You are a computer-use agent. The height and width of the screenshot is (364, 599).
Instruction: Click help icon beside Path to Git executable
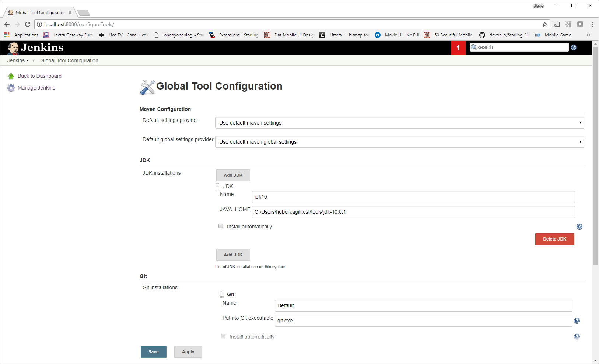coord(577,321)
